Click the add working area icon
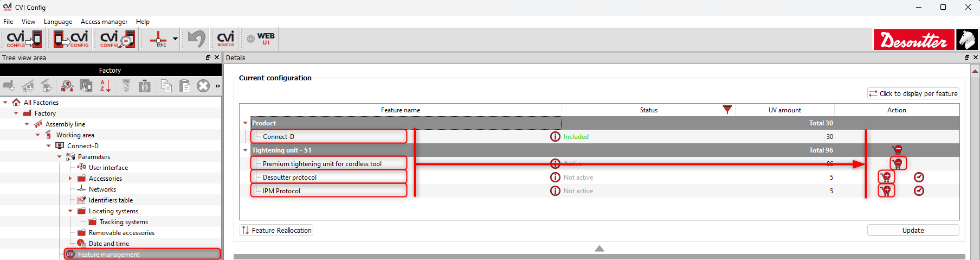The image size is (980, 260). pyautogui.click(x=47, y=86)
